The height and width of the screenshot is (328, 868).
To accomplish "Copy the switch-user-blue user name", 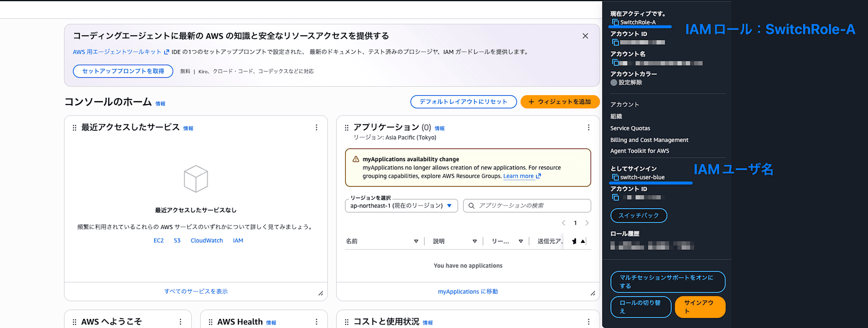I will coord(615,177).
